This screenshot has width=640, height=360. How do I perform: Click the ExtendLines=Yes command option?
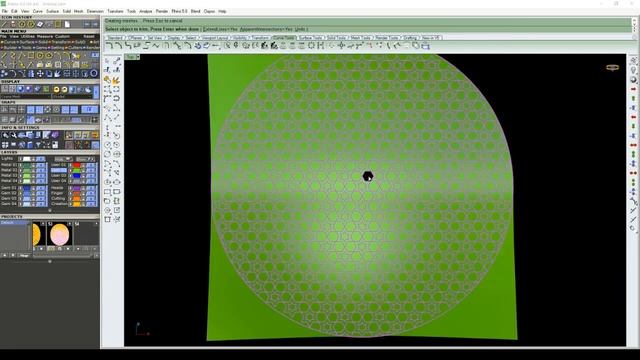point(220,29)
